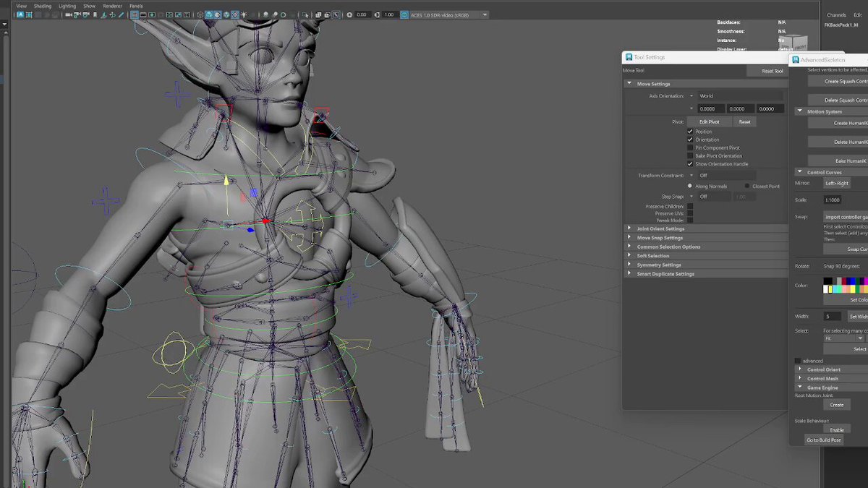The width and height of the screenshot is (868, 488).
Task: Toggle the viewport grid display icon
Action: pos(135,15)
